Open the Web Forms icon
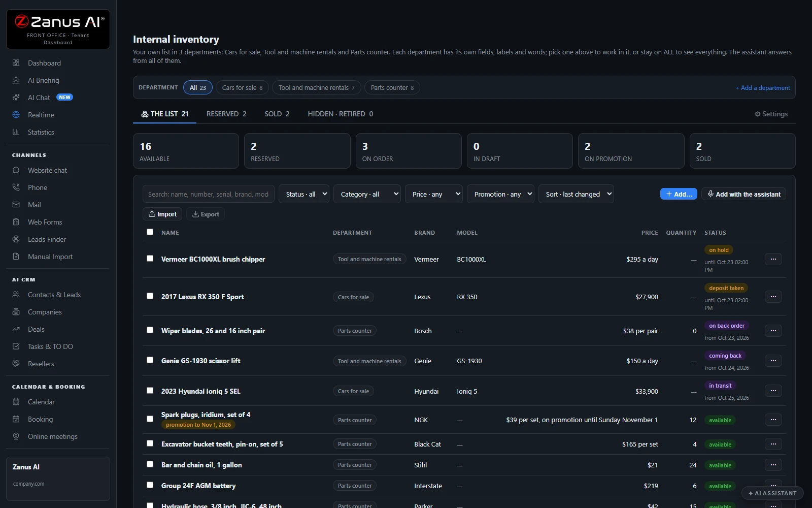The width and height of the screenshot is (812, 508). coord(16,222)
